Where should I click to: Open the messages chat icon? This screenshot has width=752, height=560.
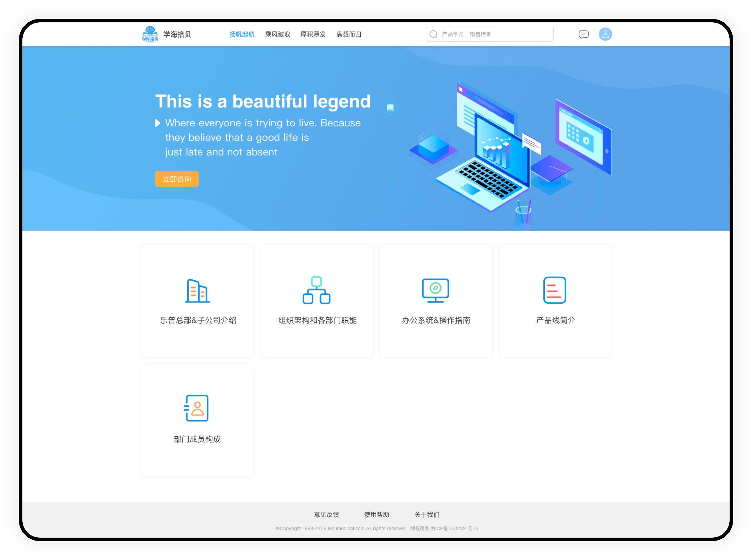point(583,34)
